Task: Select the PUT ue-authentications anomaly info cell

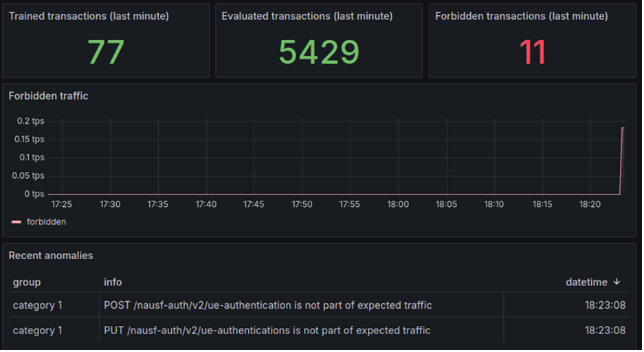Action: pos(267,330)
